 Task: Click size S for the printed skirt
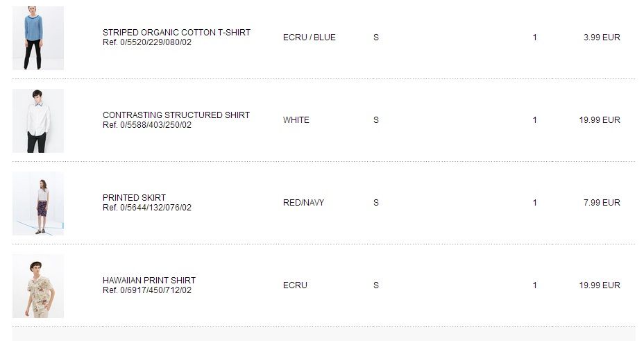[x=376, y=203]
